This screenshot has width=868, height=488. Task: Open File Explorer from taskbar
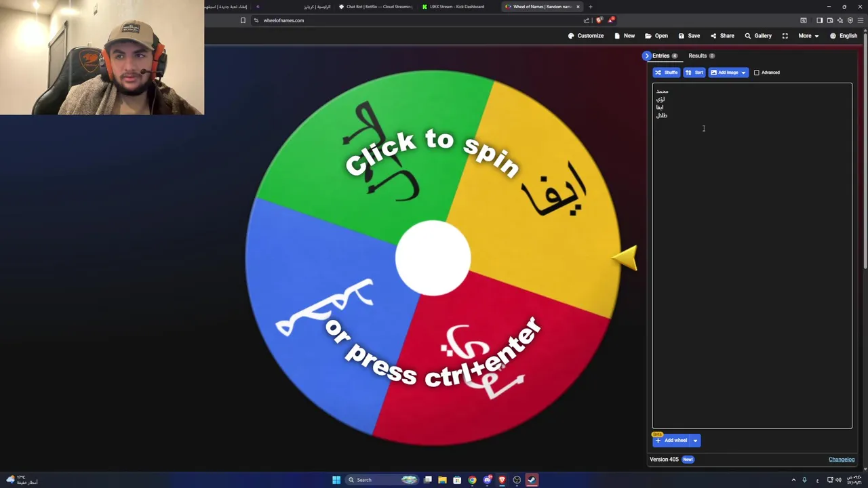pos(442,480)
